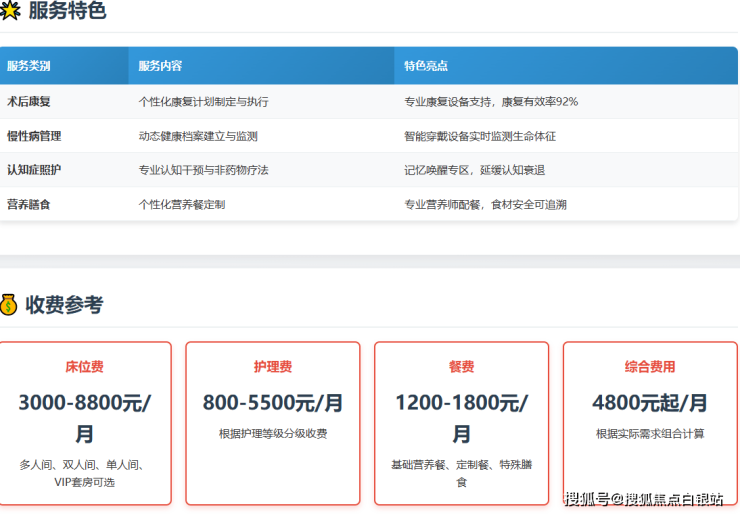Click the 3000-8800元/月 price text
The image size is (740, 515).
click(x=85, y=418)
